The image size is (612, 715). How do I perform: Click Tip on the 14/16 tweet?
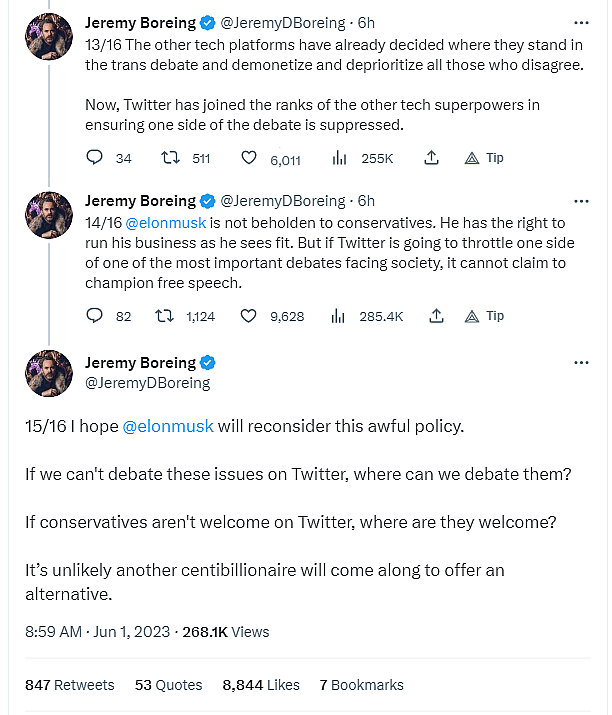click(484, 316)
